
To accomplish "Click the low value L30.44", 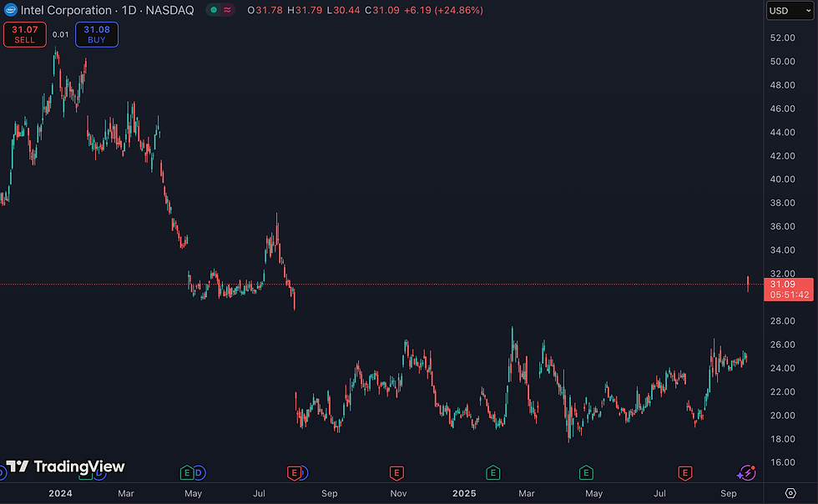I will point(343,10).
